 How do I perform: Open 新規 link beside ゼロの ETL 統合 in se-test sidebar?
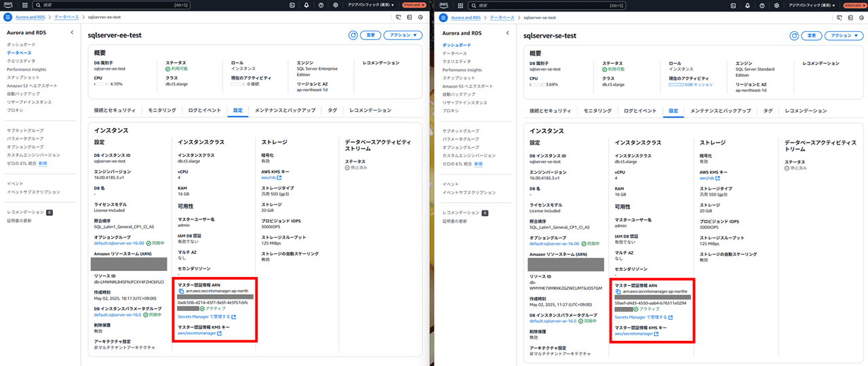pyautogui.click(x=479, y=164)
